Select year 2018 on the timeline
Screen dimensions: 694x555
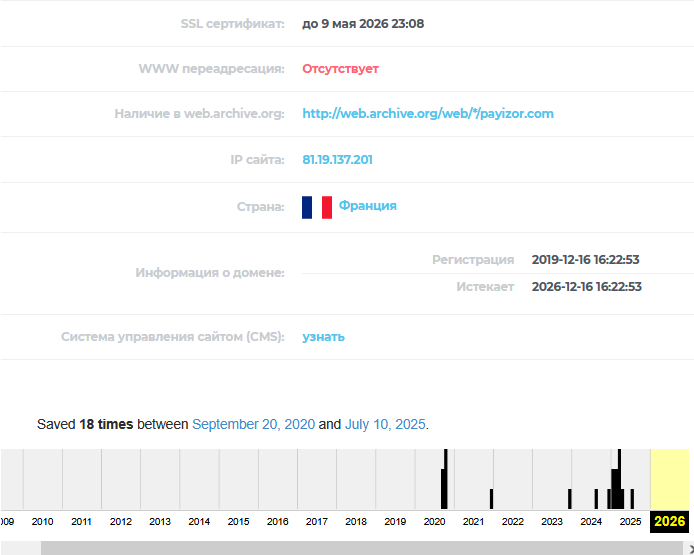click(356, 521)
